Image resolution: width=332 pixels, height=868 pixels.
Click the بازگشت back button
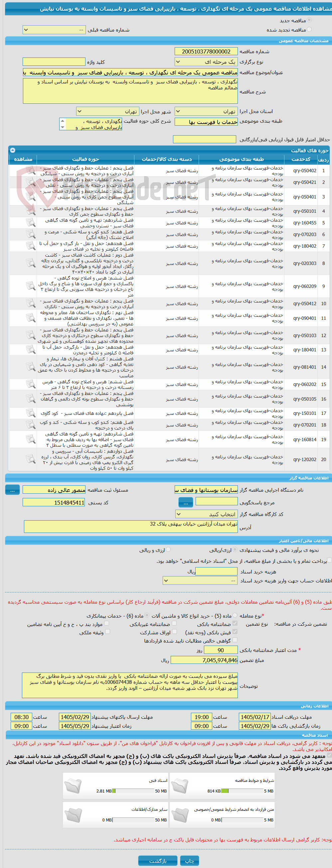158,861
